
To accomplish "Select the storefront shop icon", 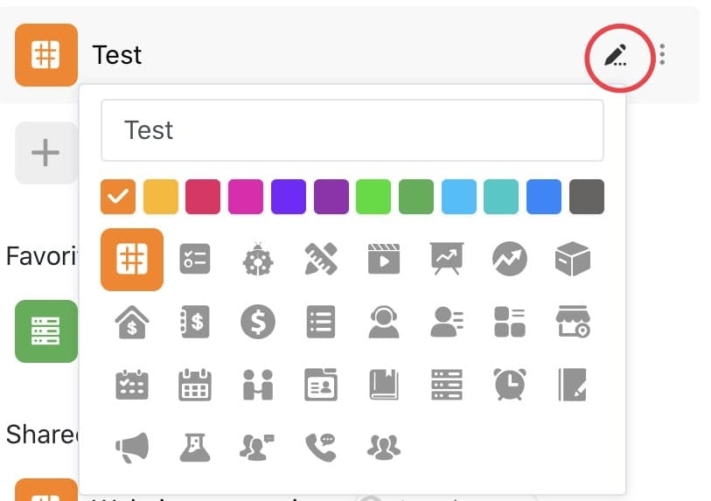I will [x=573, y=322].
